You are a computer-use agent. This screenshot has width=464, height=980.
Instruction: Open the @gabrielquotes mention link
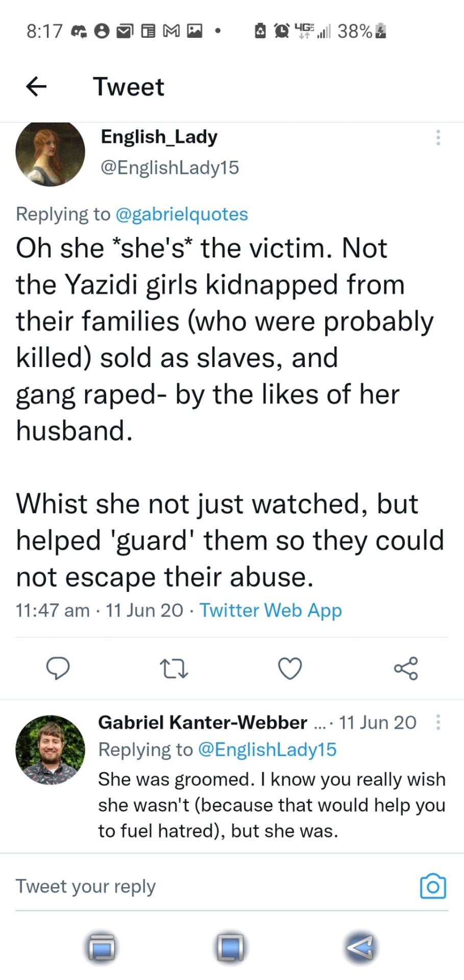tap(182, 214)
